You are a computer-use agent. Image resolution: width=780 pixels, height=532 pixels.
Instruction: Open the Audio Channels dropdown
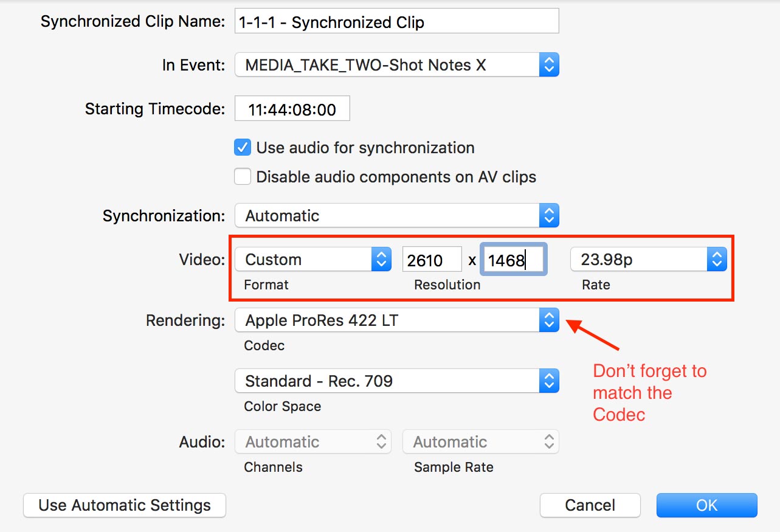tap(312, 442)
